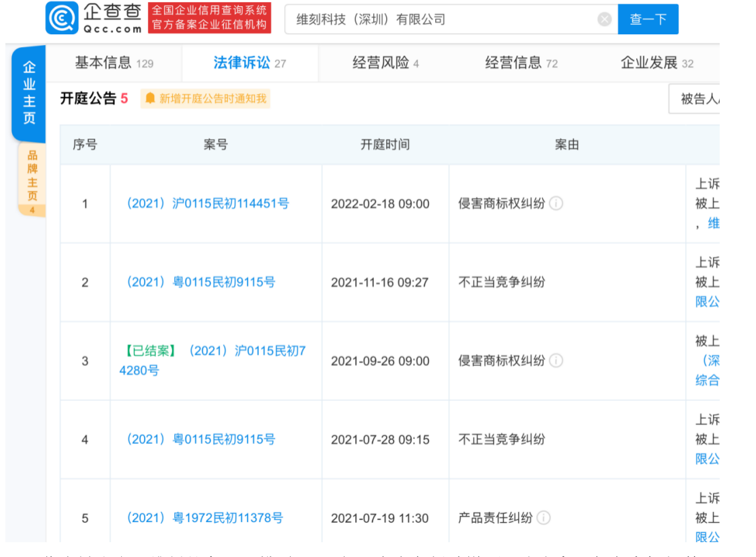Open case (2021)粤0115民初9115号 in row 2

coord(200,282)
